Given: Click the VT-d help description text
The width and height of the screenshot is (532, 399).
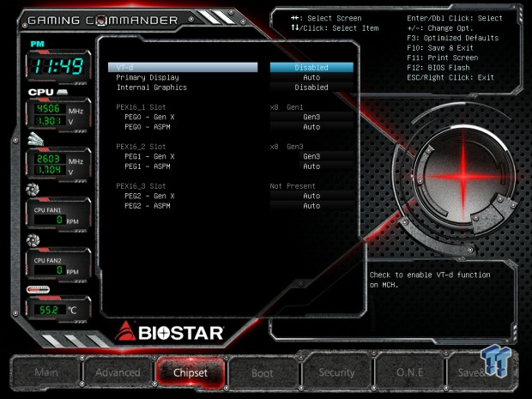Looking at the screenshot, I should [x=430, y=280].
